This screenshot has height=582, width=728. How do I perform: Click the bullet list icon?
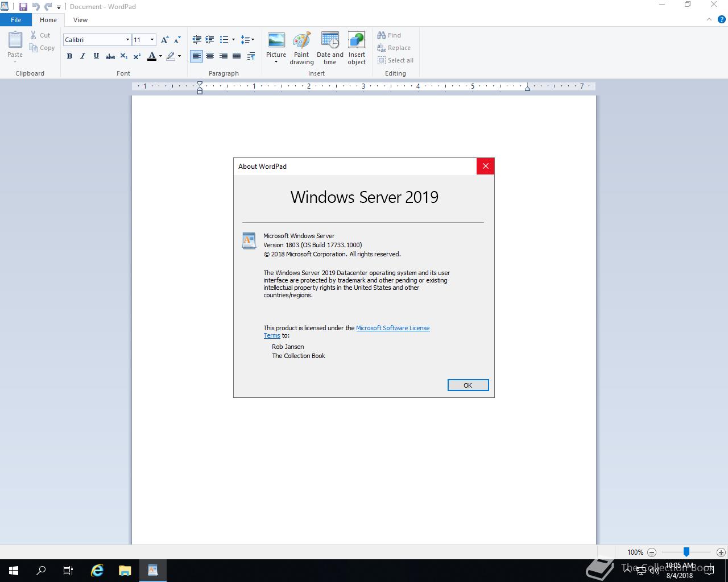point(224,40)
